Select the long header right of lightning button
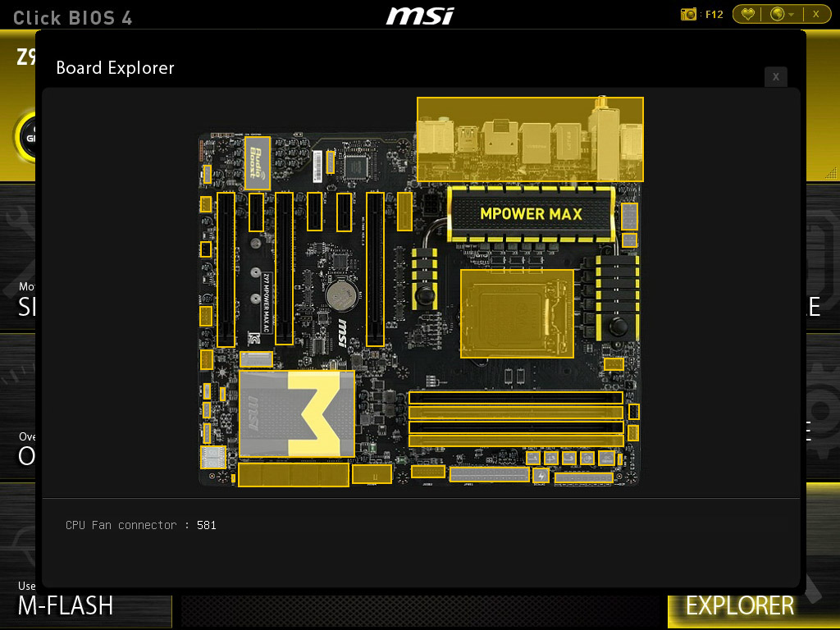Viewport: 840px width, 630px height. pyautogui.click(x=583, y=478)
